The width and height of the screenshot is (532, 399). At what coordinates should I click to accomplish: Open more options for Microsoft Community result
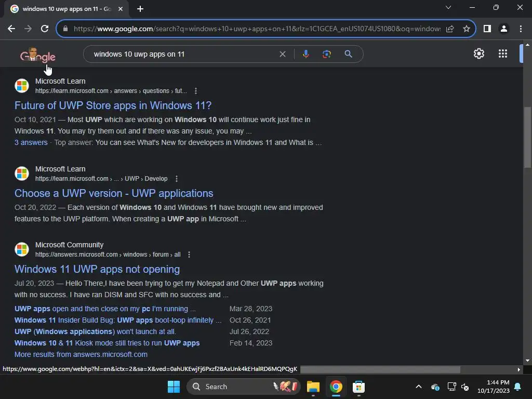pos(189,255)
